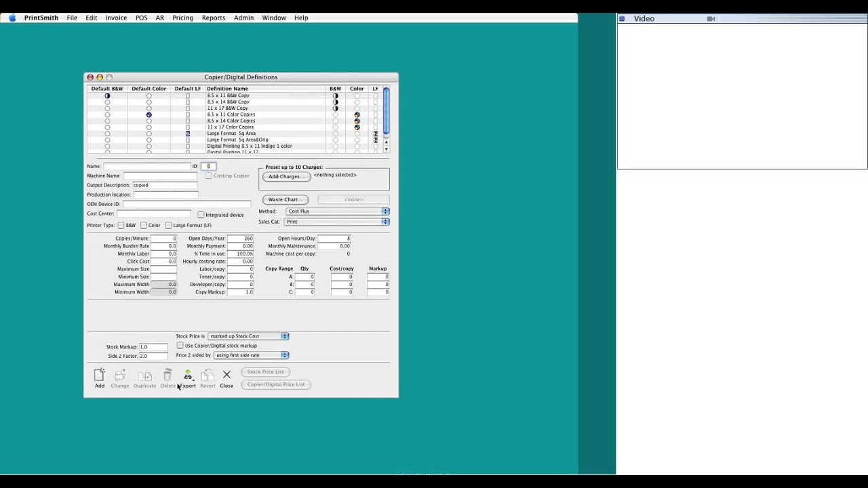Select Default B&W radio for 8.5 x 11 B&W Copy
The image size is (868, 488).
tap(107, 96)
